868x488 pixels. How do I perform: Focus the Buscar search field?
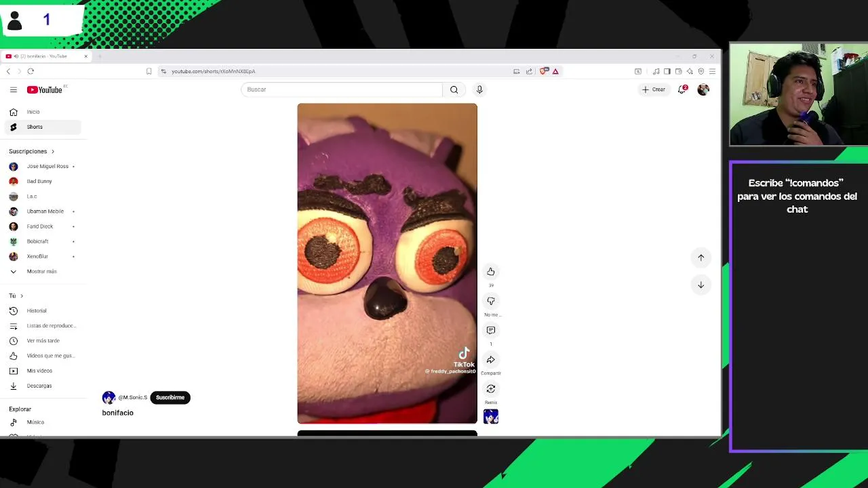342,89
